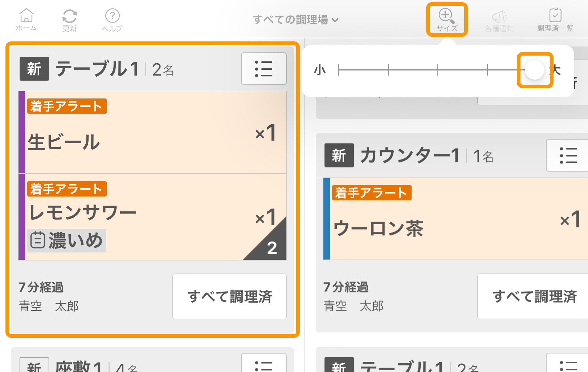Open the 各種通知 megaphone icon
The width and height of the screenshot is (588, 372).
pos(499,20)
